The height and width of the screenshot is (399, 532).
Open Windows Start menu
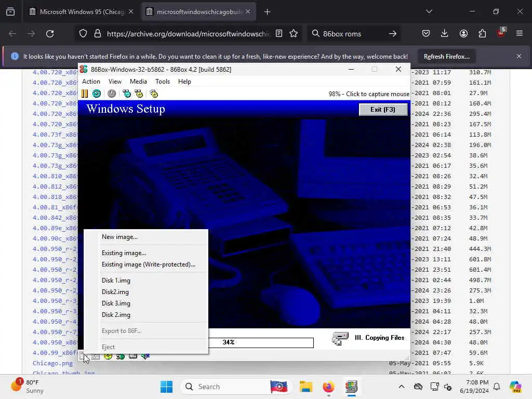[166, 387]
